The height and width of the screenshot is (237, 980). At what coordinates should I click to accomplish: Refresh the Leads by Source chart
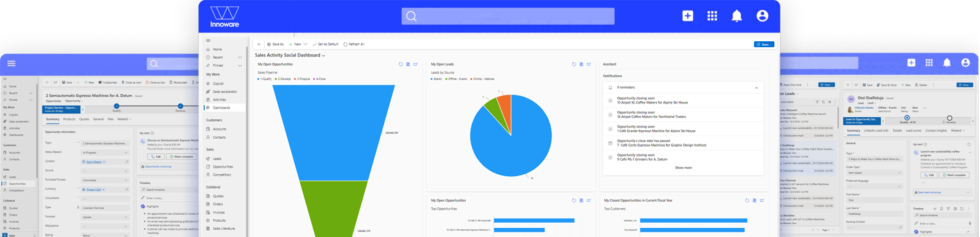(x=574, y=64)
